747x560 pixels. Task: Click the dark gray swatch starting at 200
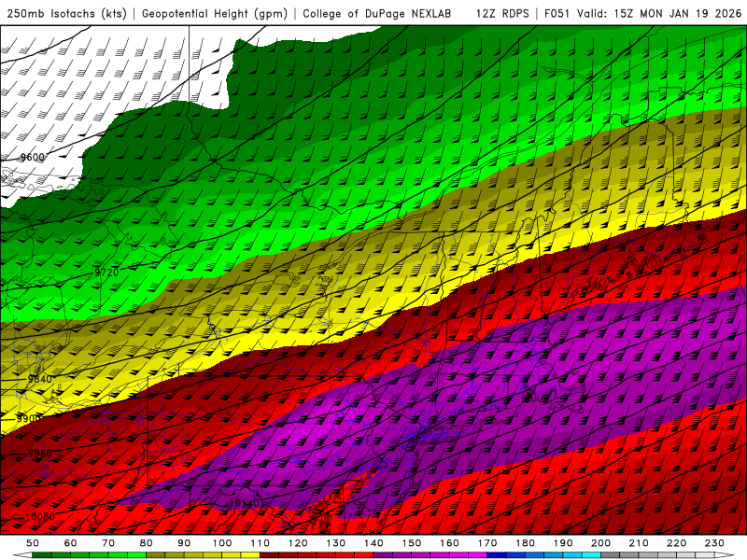tap(611, 554)
